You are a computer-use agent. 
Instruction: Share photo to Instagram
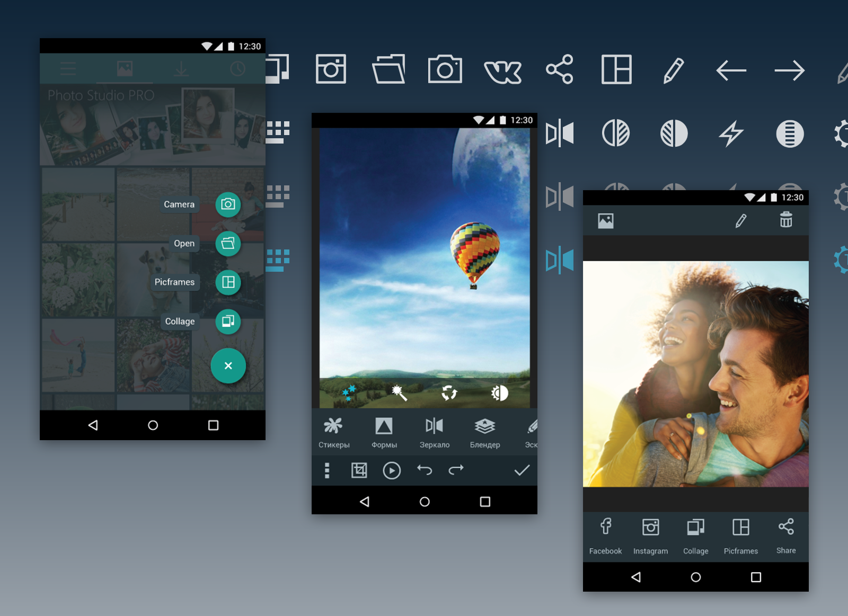tap(650, 536)
